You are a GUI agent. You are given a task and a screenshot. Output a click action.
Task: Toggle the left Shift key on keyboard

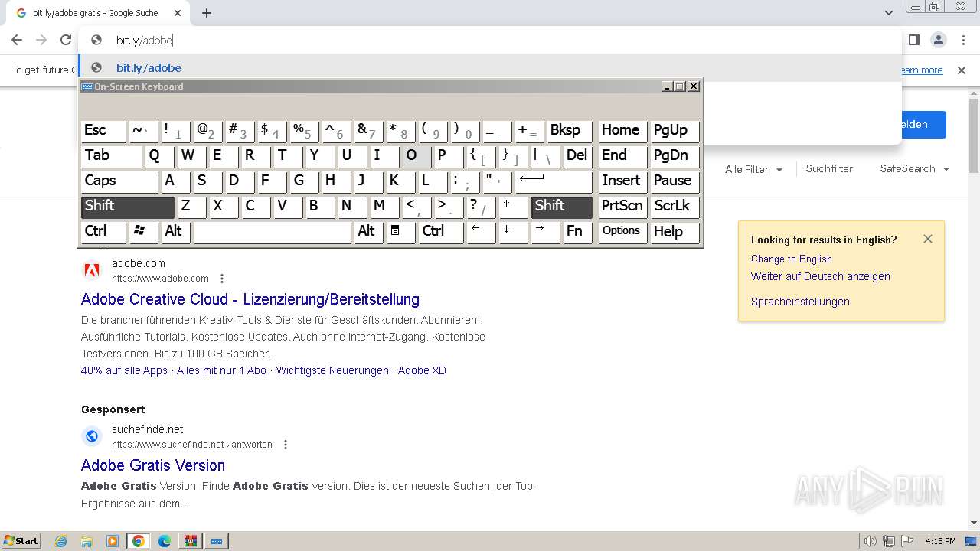tap(128, 207)
